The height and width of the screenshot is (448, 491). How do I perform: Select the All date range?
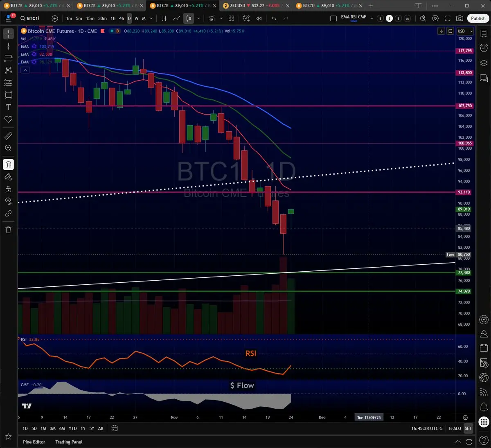coord(101,428)
